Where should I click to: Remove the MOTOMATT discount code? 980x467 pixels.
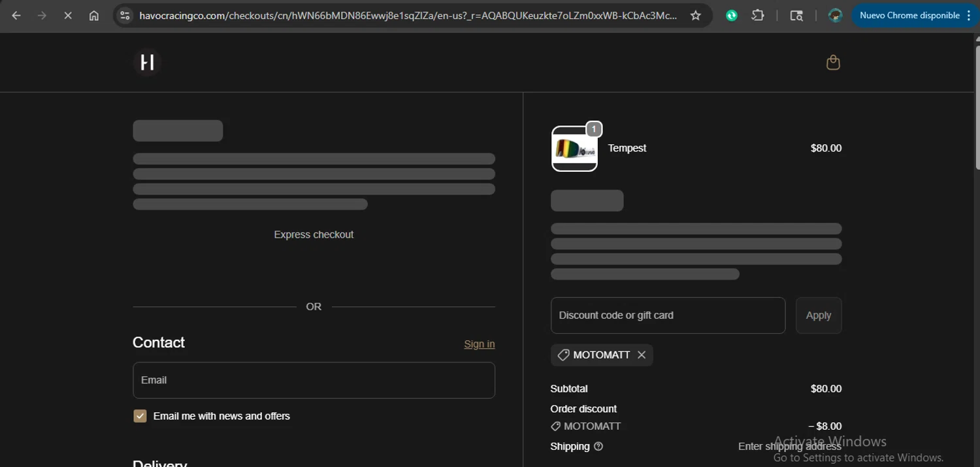[642, 355]
